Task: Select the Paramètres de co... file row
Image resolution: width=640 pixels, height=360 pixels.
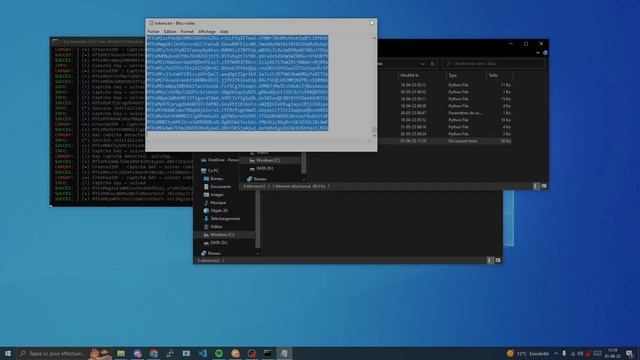Action: pos(445,113)
